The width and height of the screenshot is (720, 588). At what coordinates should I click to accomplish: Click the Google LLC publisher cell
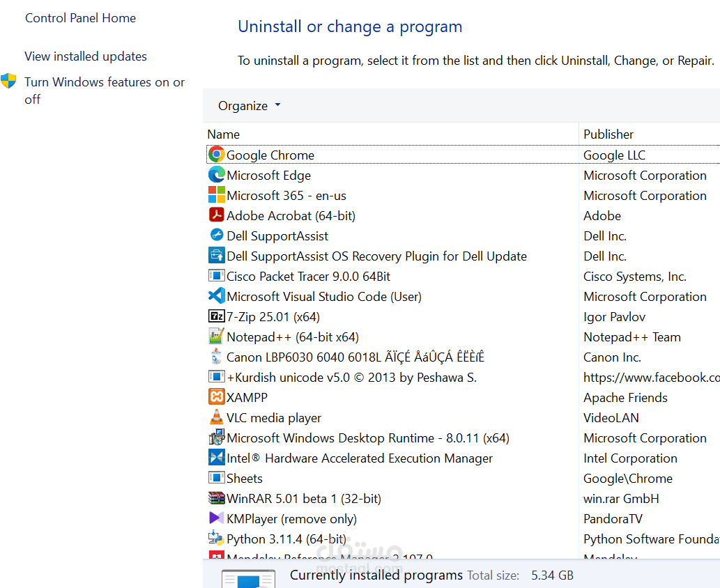pyautogui.click(x=614, y=155)
